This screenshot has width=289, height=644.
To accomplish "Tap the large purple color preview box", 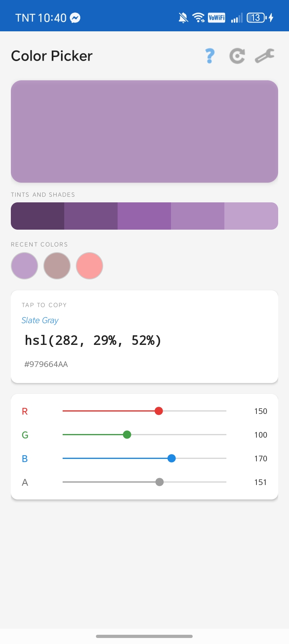I will [144, 131].
